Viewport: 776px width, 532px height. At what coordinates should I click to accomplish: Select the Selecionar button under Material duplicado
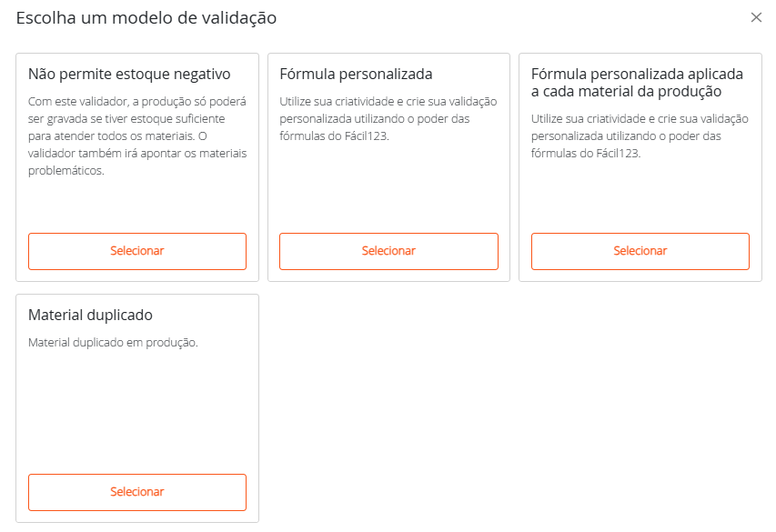[137, 492]
